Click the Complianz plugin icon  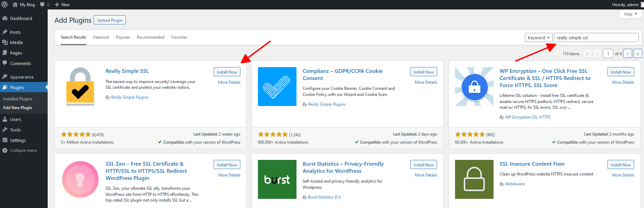(277, 86)
